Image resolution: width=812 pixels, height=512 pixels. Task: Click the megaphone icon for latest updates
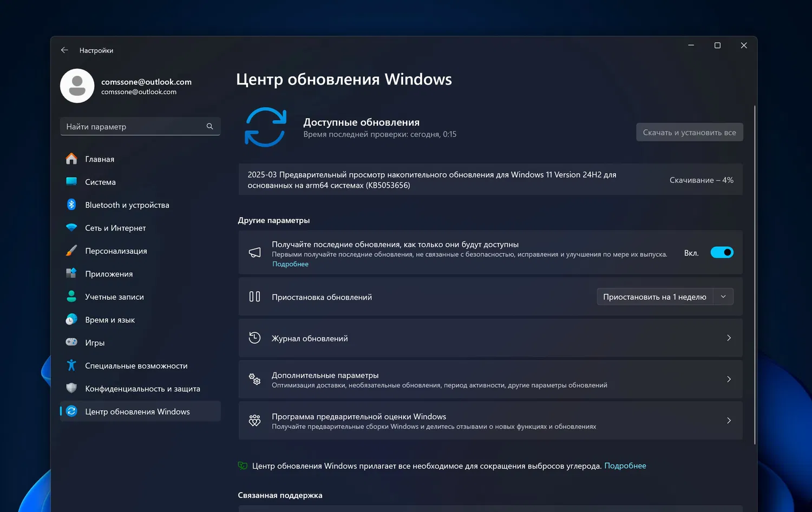[x=254, y=253]
